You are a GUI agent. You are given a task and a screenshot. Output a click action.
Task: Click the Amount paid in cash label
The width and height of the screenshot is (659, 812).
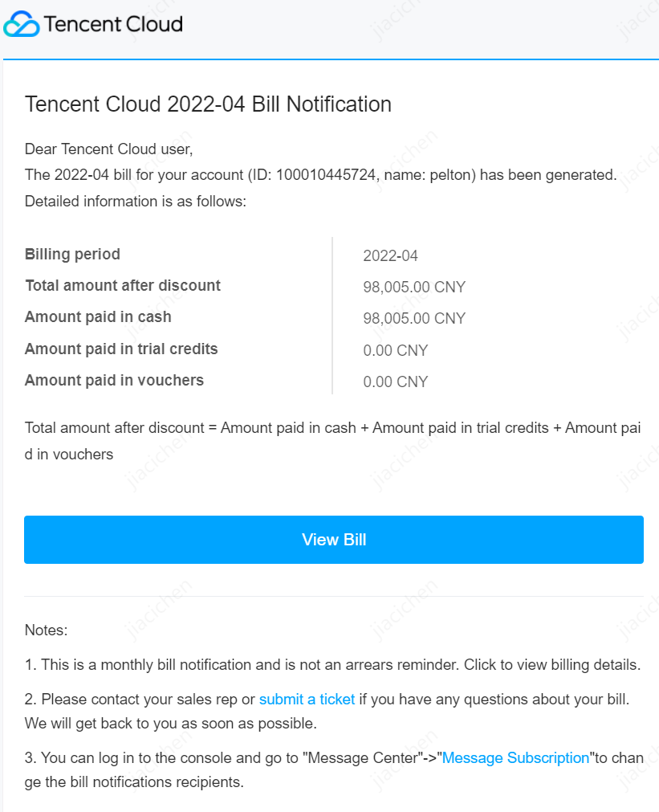(98, 317)
